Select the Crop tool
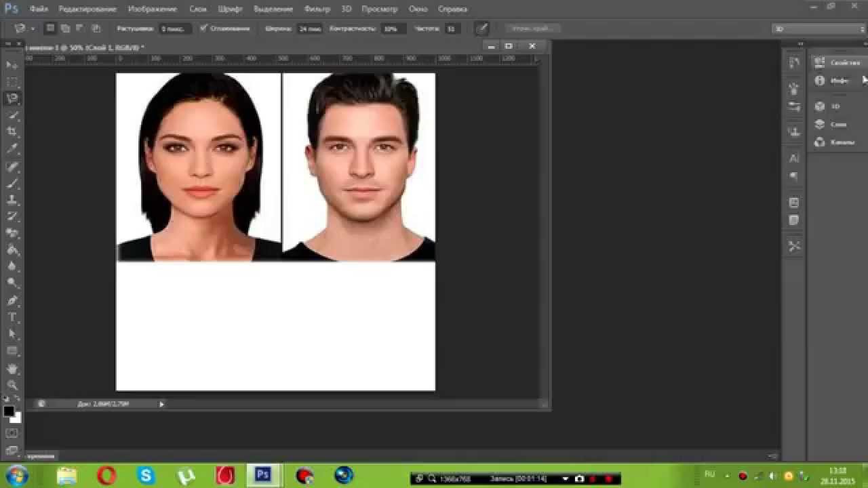The width and height of the screenshot is (868, 488). tap(12, 132)
